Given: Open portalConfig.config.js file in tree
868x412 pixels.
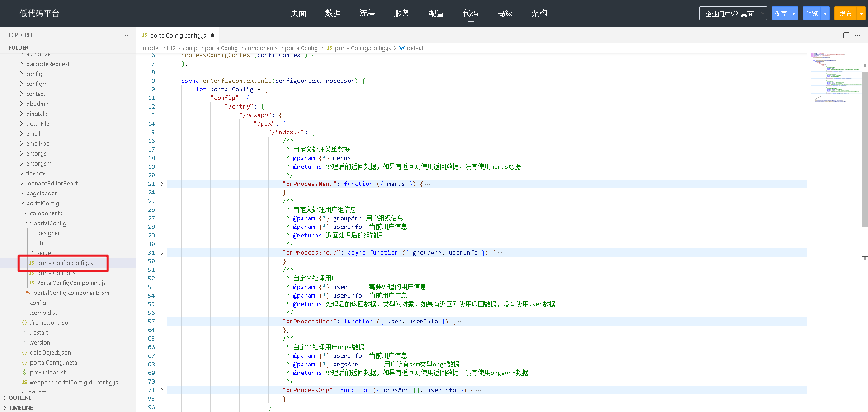Looking at the screenshot, I should [x=65, y=263].
